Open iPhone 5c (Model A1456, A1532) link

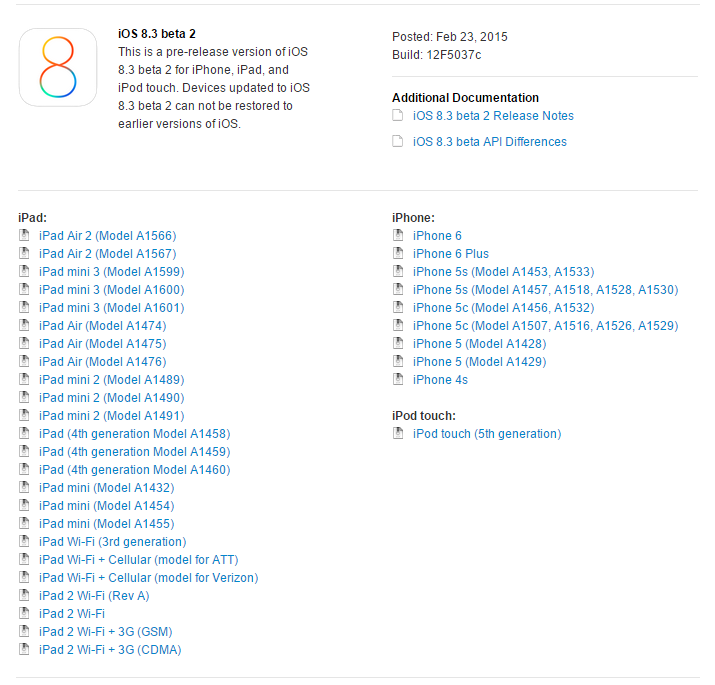(x=503, y=308)
